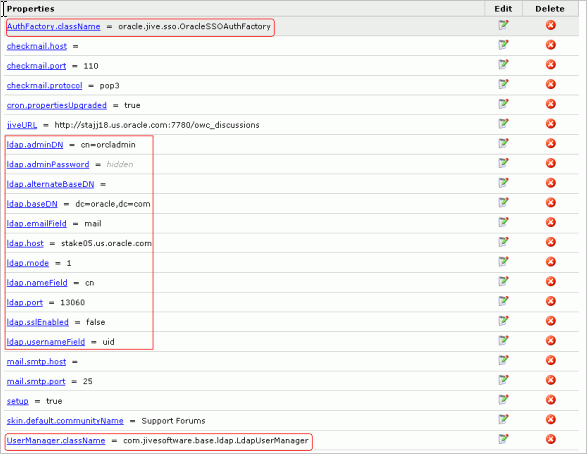Delete the AuthFactory.className property
The width and height of the screenshot is (587, 454).
tap(550, 25)
